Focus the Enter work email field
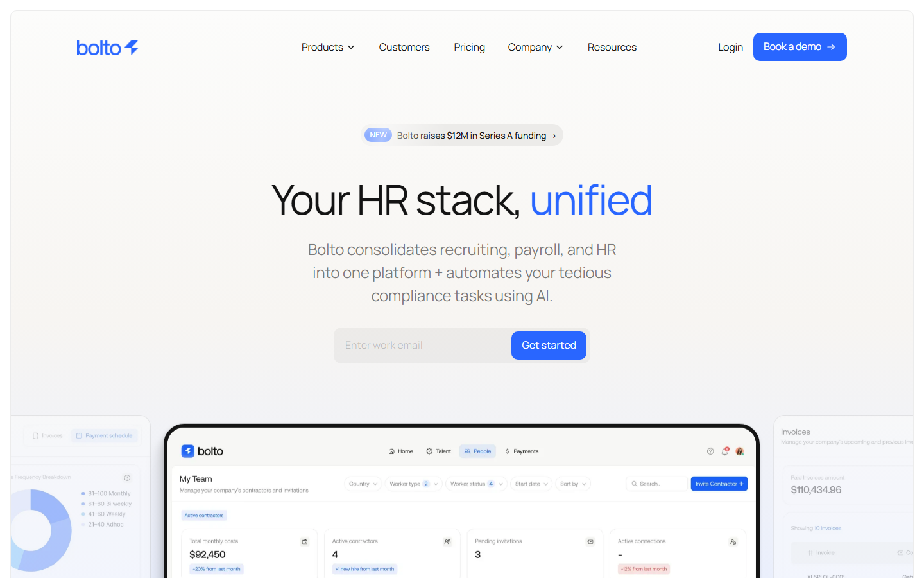 click(424, 346)
